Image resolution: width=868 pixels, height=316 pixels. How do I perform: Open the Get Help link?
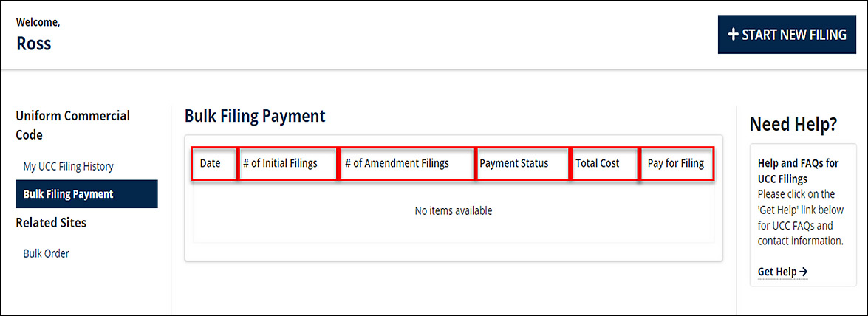tap(778, 272)
